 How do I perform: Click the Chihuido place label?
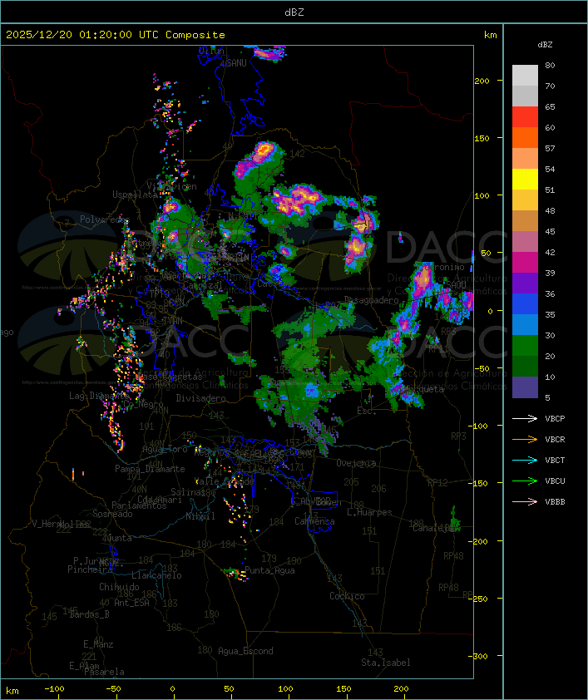point(119,587)
